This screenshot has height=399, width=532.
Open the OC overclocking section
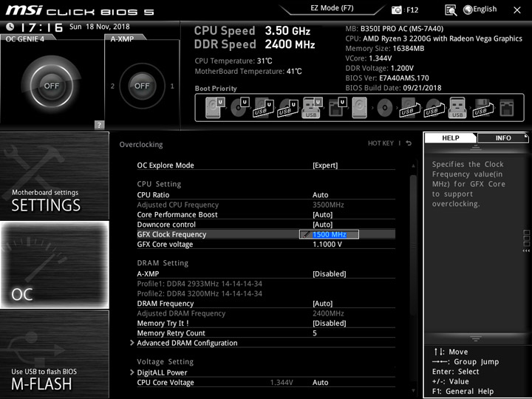click(x=54, y=265)
